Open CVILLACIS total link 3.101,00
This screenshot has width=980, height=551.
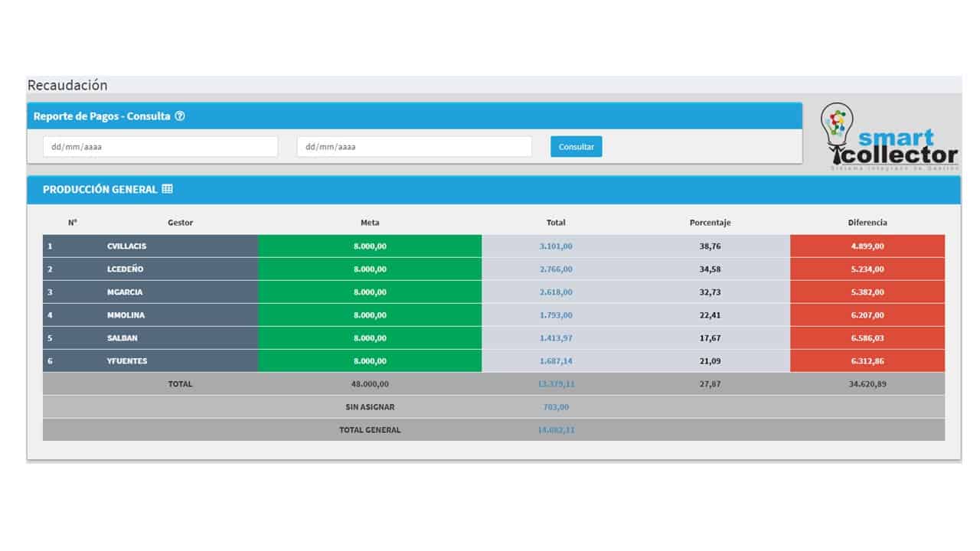(556, 246)
